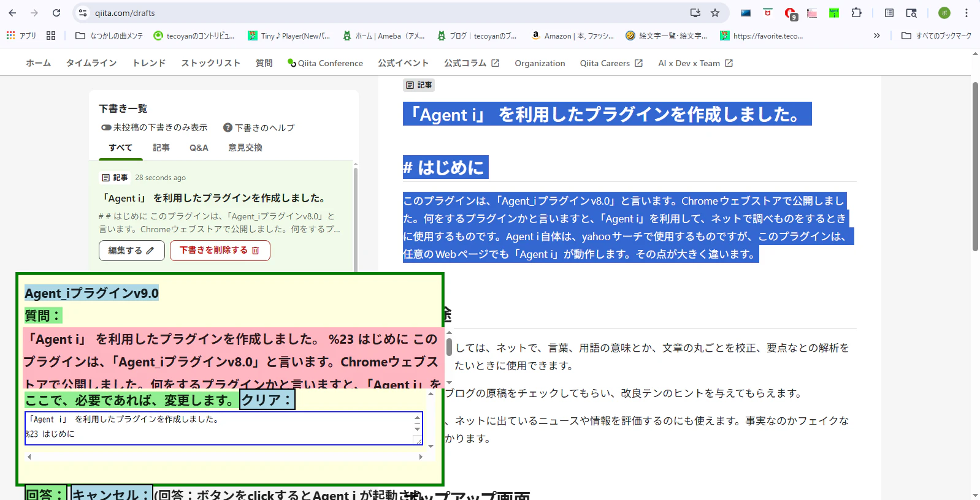
Task: Open the McAfee shield extension icon
Action: [767, 13]
